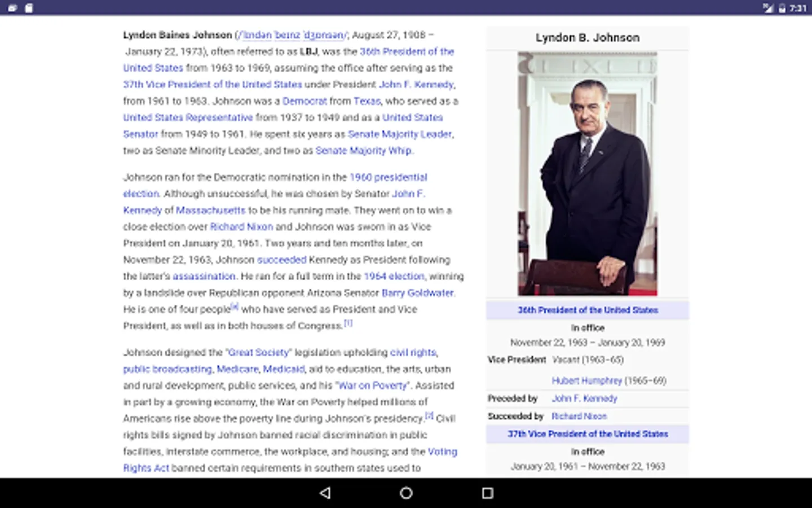Tap the 'Lyndon B. Johnson' infobox title

pyautogui.click(x=588, y=38)
